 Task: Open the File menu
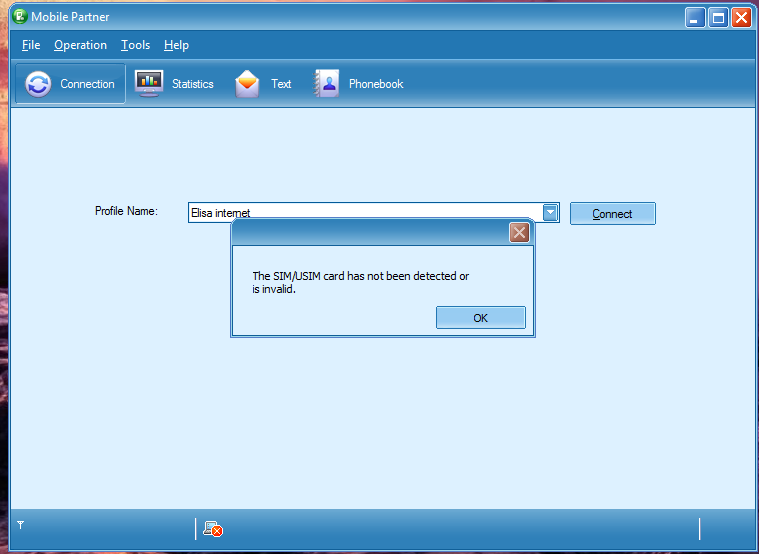tap(31, 45)
